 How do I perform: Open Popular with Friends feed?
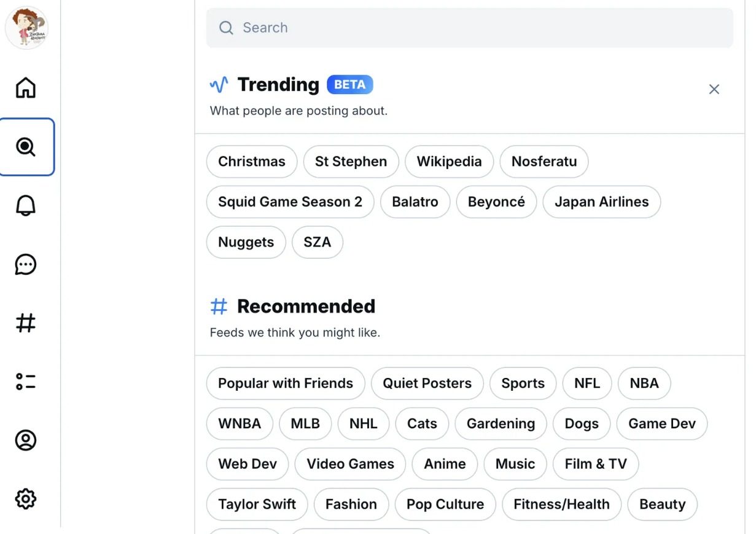tap(286, 383)
